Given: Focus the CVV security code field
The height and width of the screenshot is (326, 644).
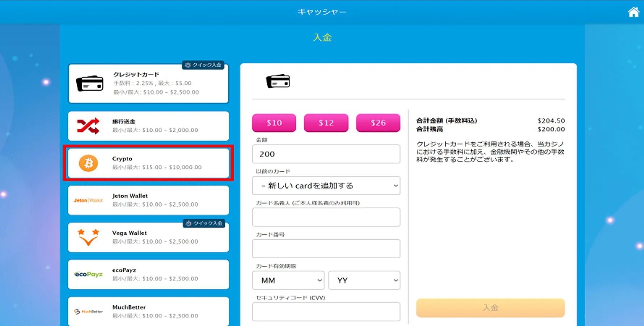Looking at the screenshot, I should click(326, 312).
